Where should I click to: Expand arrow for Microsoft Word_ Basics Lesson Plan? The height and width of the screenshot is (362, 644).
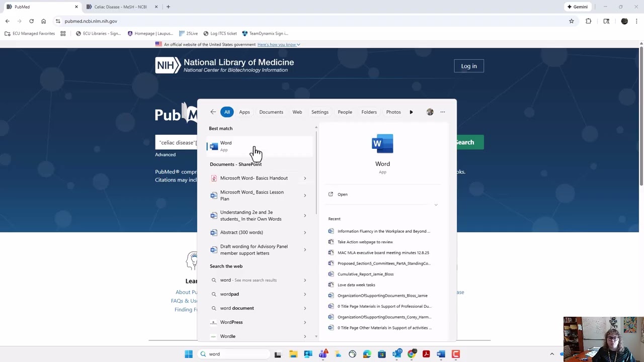click(305, 196)
